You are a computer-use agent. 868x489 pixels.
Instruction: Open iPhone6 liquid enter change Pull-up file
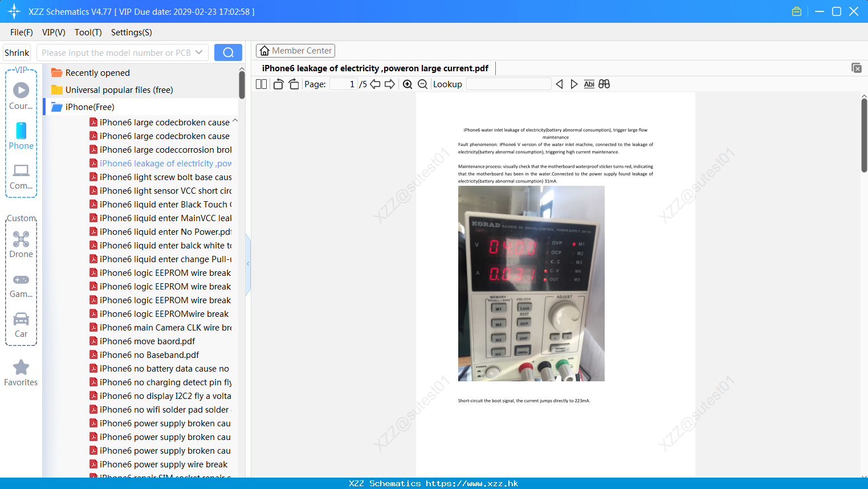coord(161,259)
